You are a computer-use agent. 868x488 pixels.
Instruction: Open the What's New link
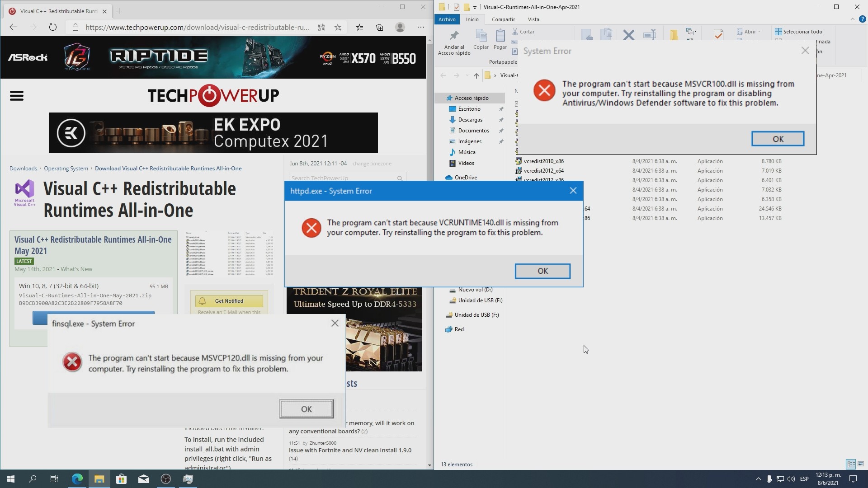76,269
